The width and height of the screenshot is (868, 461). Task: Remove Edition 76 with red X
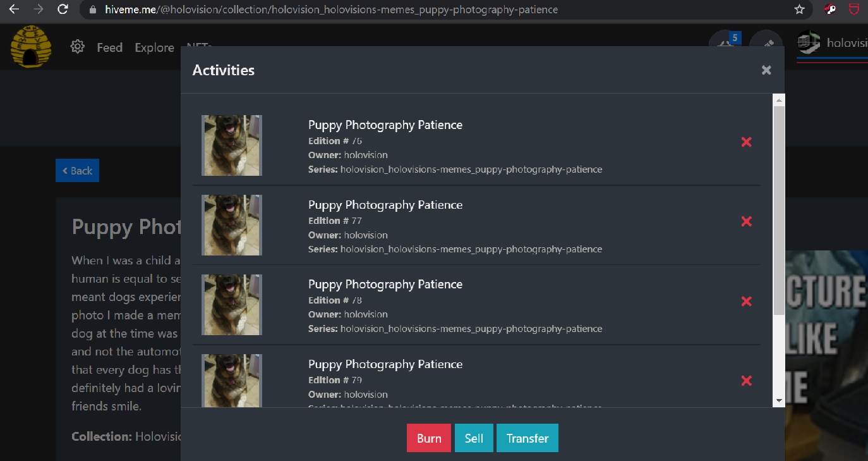(x=746, y=142)
